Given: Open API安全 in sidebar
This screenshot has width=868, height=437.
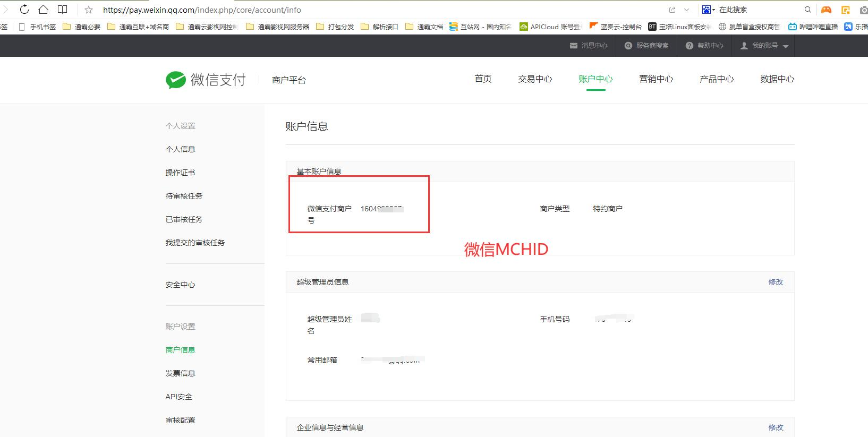Looking at the screenshot, I should point(178,397).
